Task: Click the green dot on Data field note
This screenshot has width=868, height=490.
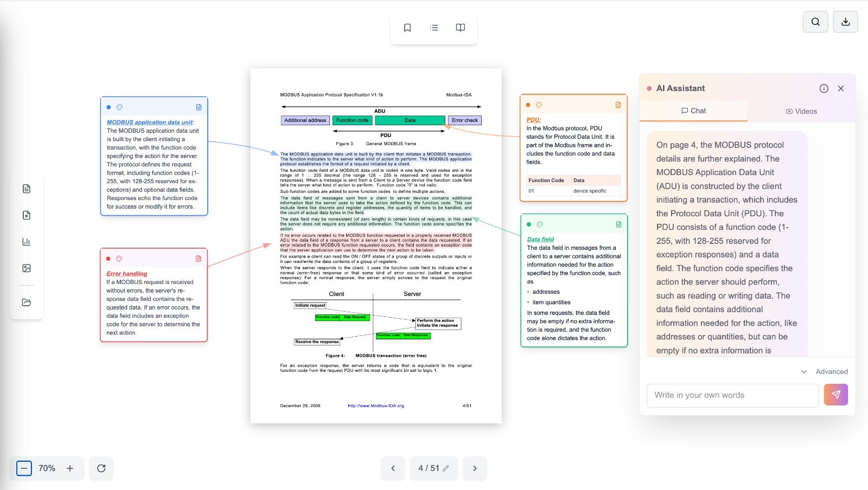Action: coord(529,224)
